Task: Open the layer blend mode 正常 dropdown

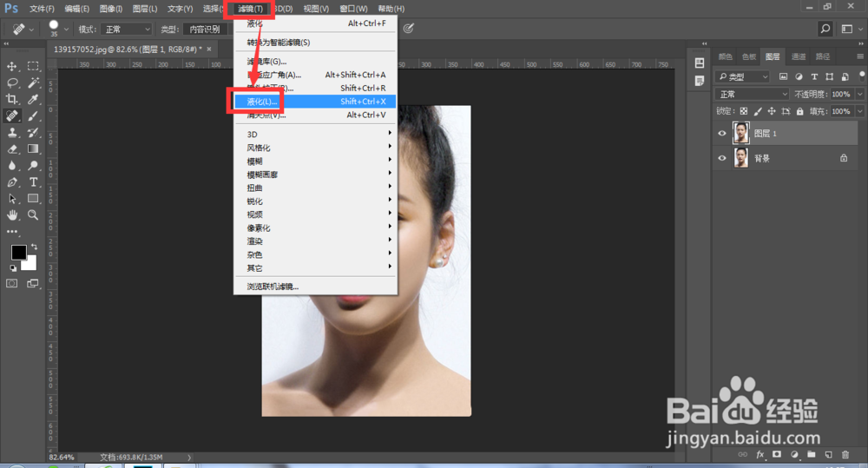Action: 752,94
